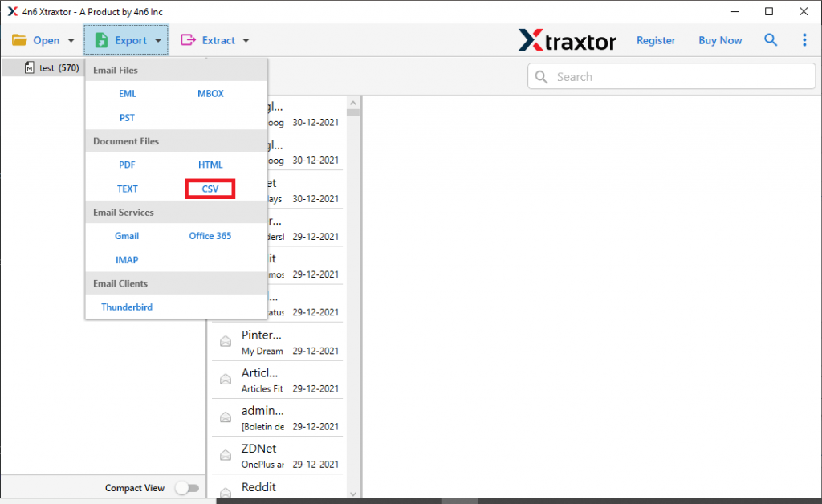822x504 pixels.
Task: Open the three-dot options menu
Action: tap(804, 39)
